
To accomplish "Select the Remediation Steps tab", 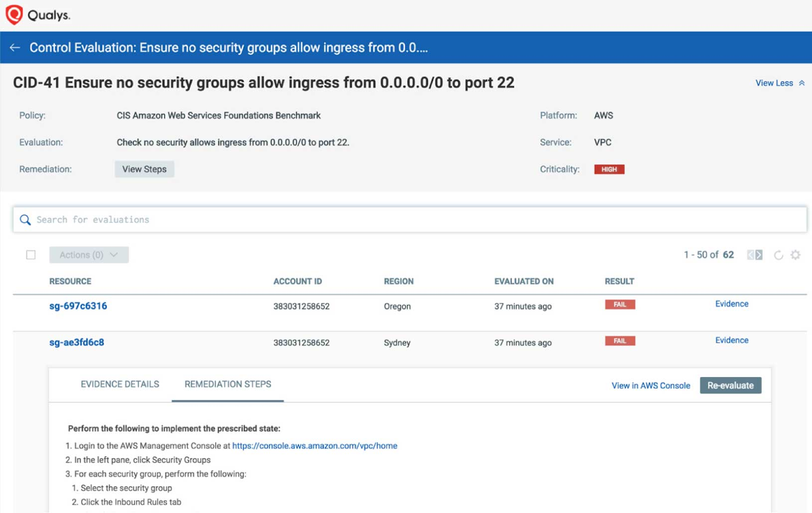I will tap(228, 385).
